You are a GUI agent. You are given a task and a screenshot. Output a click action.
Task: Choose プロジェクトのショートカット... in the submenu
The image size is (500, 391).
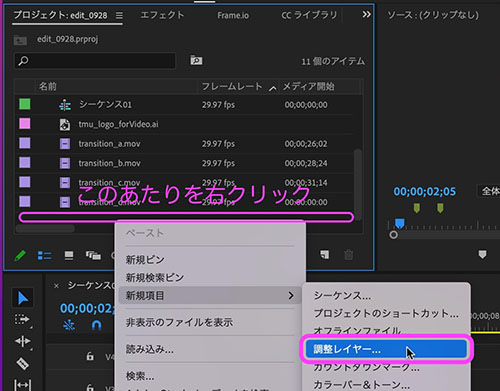387,313
